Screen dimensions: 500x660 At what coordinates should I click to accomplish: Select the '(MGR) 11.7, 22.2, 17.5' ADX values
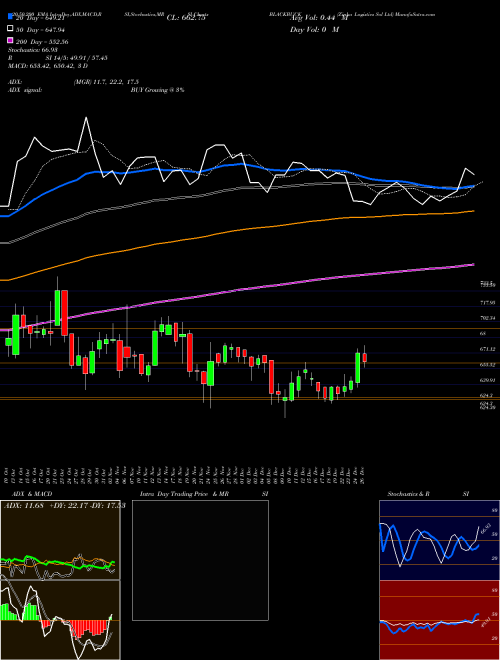pyautogui.click(x=106, y=82)
